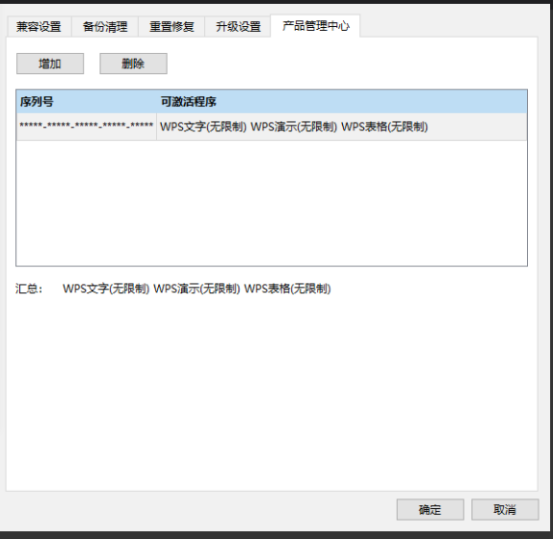Viewport: 554px width, 539px height.
Task: Click the 删除 button
Action: point(133,64)
